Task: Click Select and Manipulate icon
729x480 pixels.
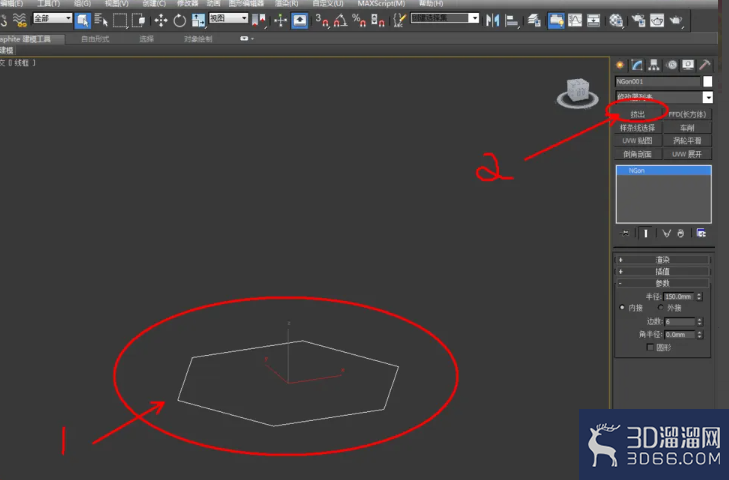Action: 280,20
